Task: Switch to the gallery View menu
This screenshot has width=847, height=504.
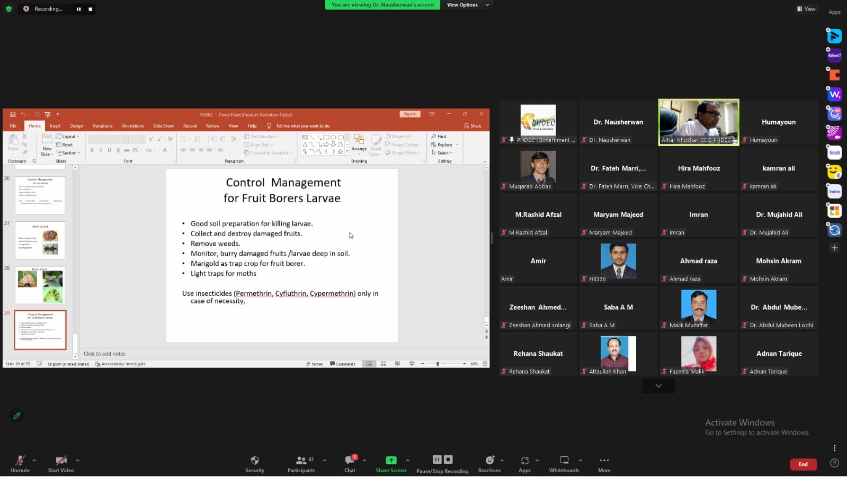Action: coord(806,9)
